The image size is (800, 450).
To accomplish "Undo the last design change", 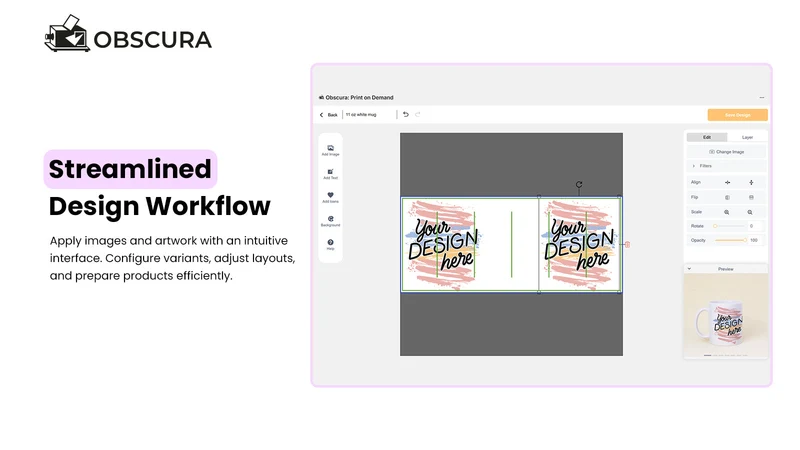I will click(406, 114).
